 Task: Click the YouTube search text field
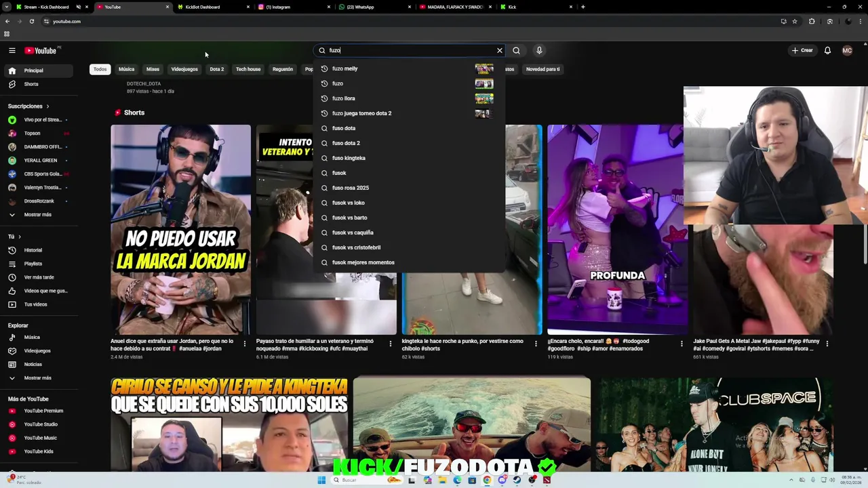(x=410, y=50)
